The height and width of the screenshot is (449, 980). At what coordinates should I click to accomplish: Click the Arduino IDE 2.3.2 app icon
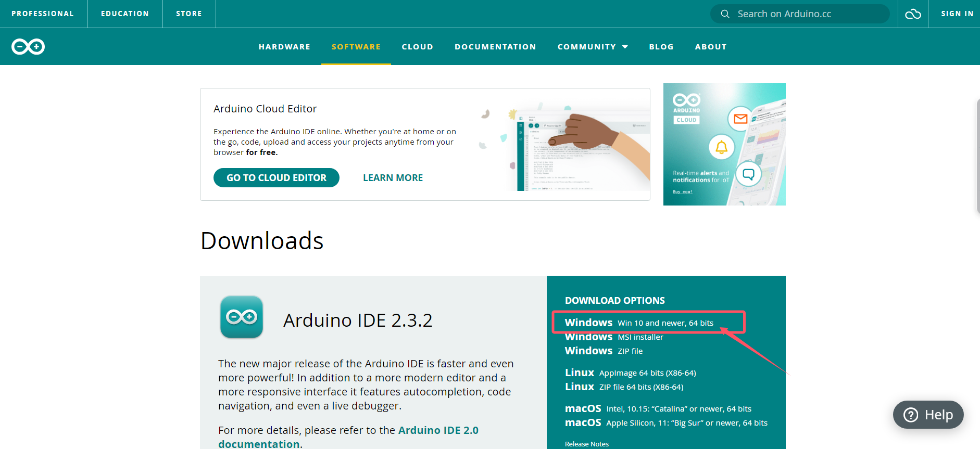(x=242, y=317)
